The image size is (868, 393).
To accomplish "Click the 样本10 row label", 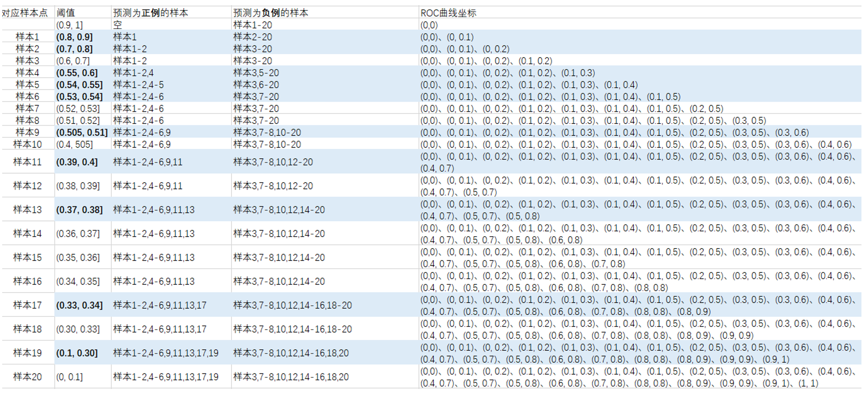I will tap(27, 144).
